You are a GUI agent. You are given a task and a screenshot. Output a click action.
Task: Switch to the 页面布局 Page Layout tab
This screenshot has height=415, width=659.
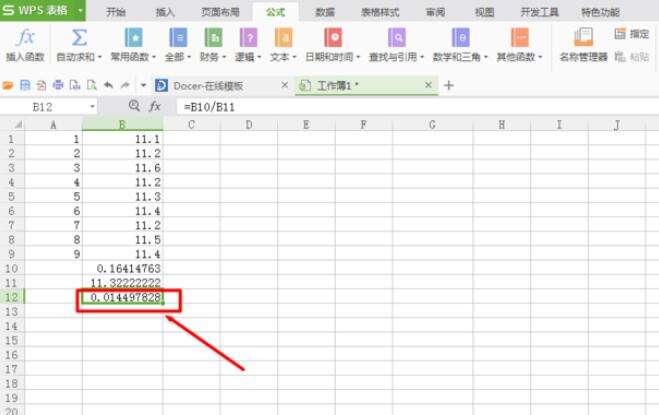coord(220,12)
